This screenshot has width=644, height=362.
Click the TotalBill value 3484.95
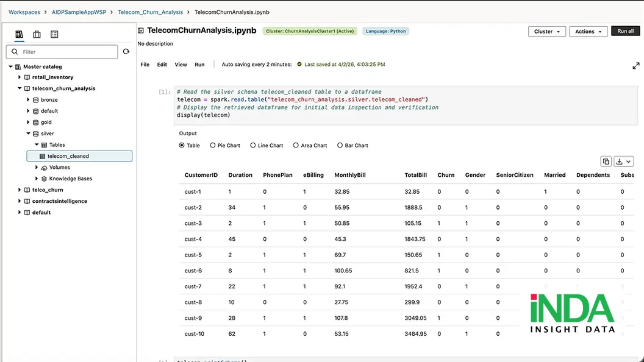tap(416, 334)
